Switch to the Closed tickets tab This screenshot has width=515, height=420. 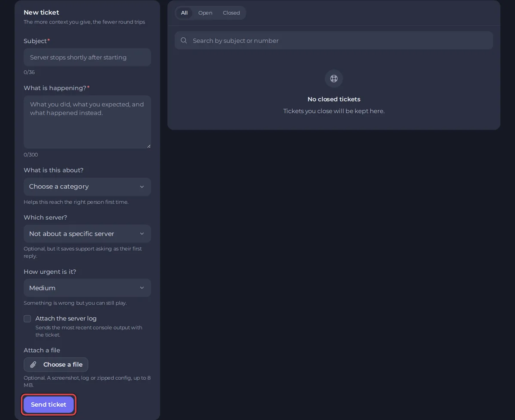[231, 13]
